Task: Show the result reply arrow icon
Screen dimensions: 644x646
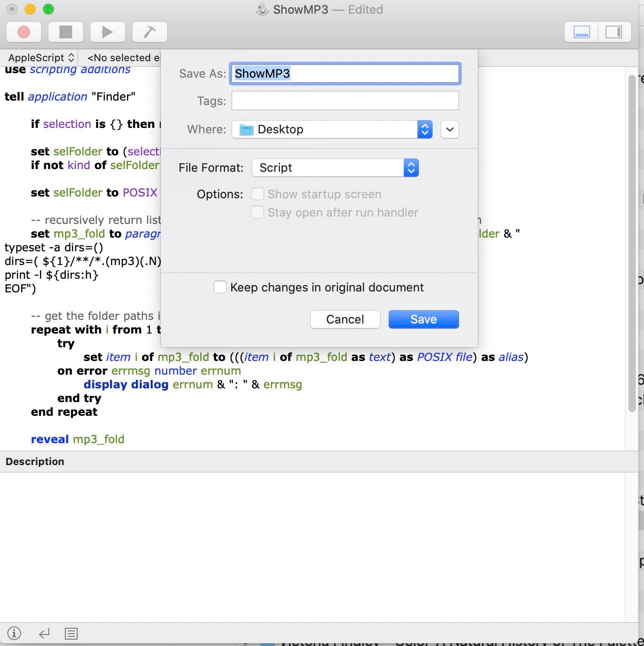Action: (x=44, y=634)
